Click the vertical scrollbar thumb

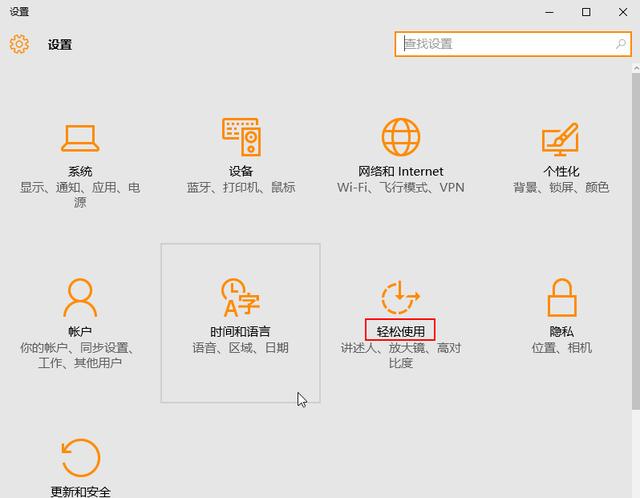point(636,241)
